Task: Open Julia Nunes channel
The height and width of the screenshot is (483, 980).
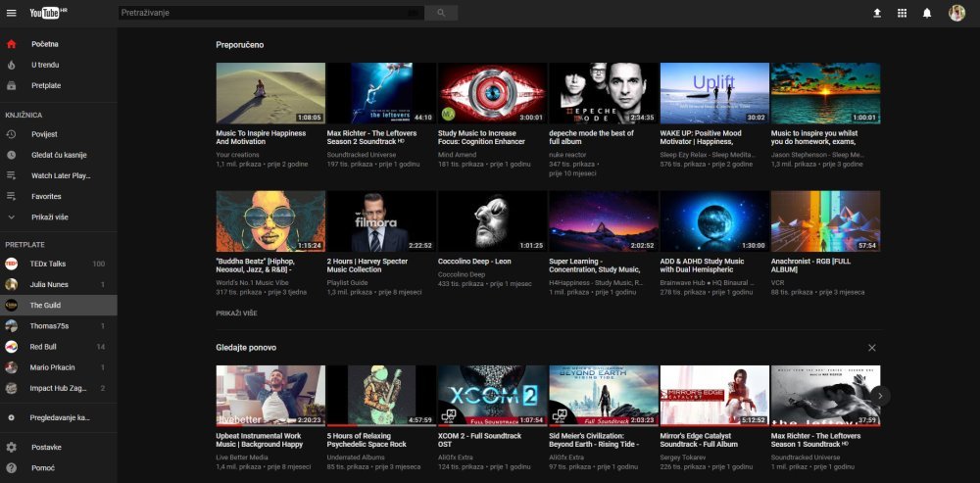Action: 59,284
